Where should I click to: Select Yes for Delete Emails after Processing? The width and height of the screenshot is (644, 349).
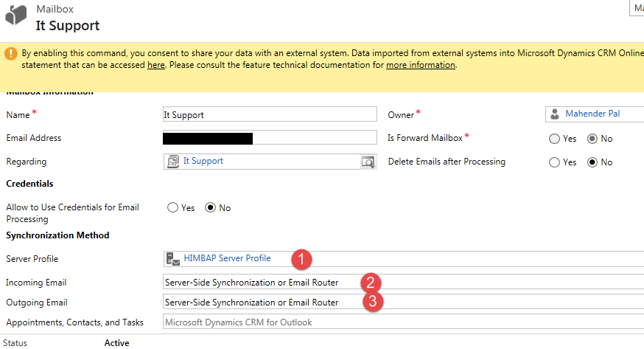[555, 162]
